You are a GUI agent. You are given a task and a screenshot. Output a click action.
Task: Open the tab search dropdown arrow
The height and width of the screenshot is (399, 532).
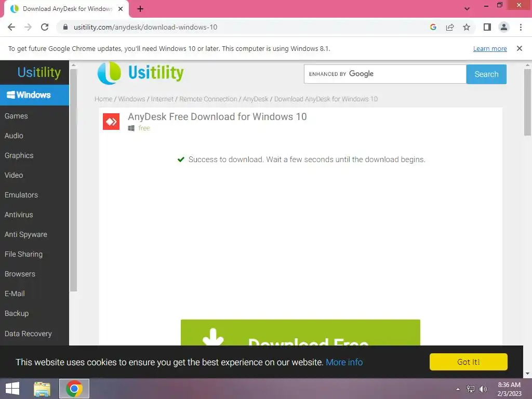point(467,9)
